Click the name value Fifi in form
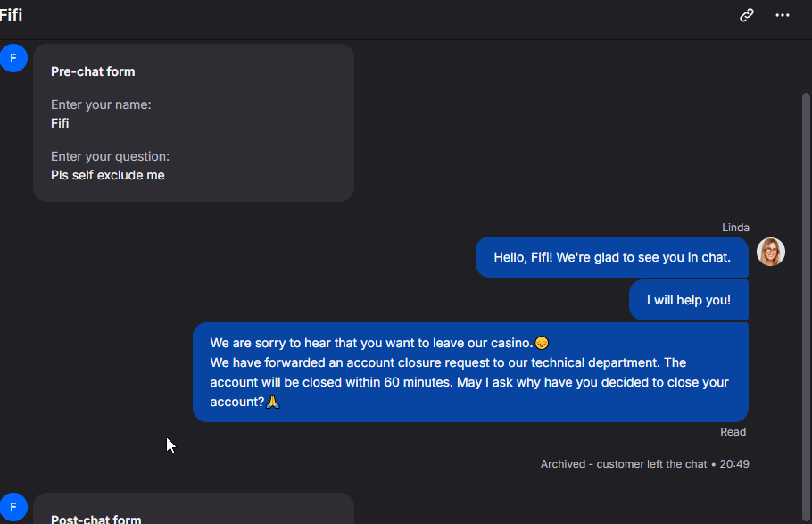The width and height of the screenshot is (812, 524). tap(60, 123)
